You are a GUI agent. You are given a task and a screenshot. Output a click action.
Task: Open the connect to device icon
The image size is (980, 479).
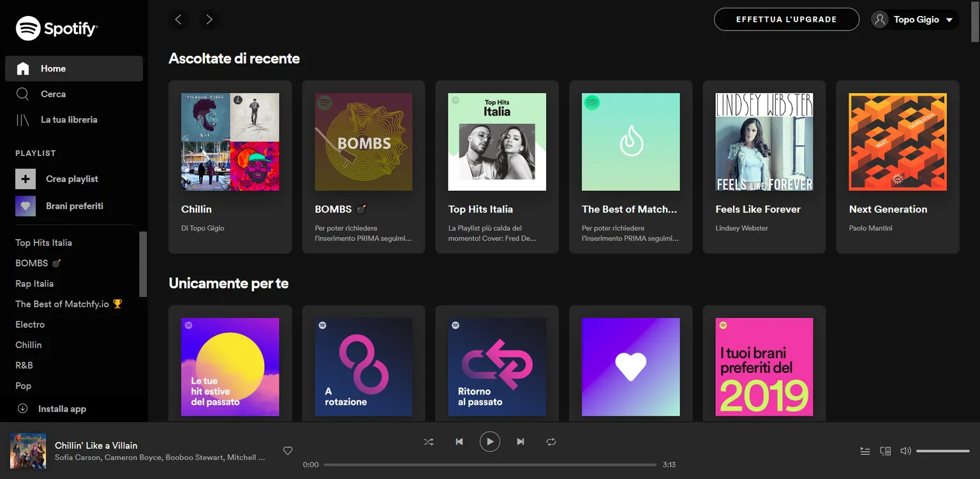tap(885, 451)
